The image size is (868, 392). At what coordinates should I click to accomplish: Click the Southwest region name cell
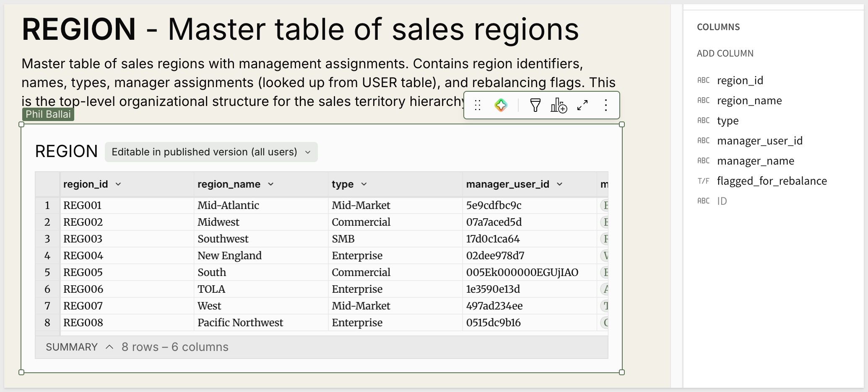pyautogui.click(x=261, y=239)
